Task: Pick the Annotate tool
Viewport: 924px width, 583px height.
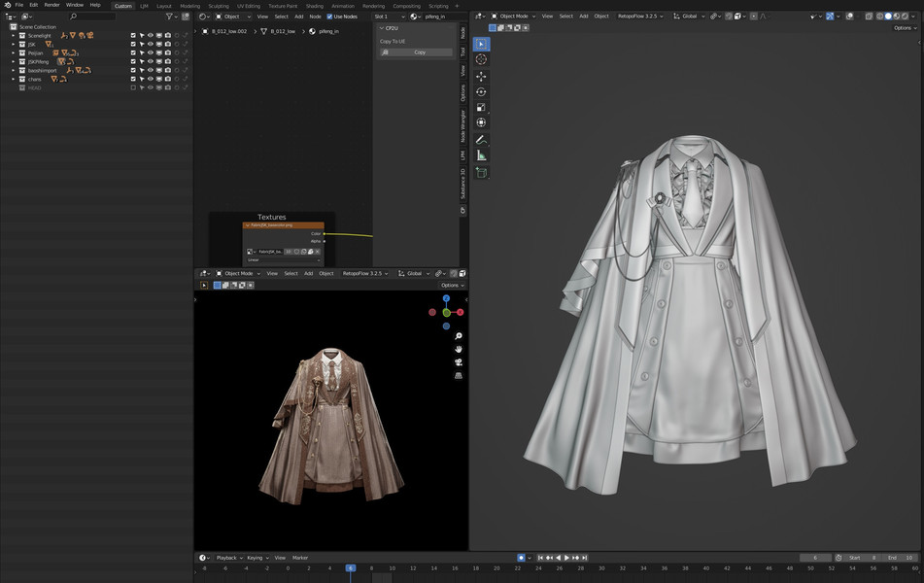Action: [481, 140]
